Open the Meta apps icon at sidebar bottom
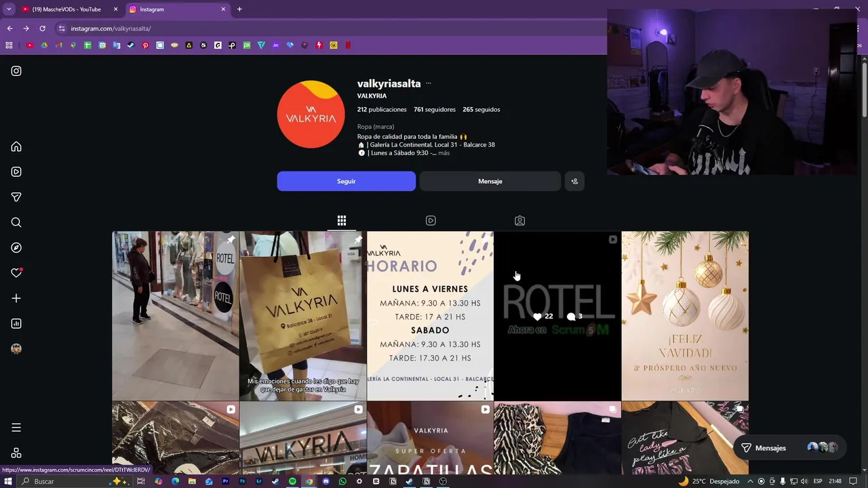The height and width of the screenshot is (488, 868). coord(16,453)
